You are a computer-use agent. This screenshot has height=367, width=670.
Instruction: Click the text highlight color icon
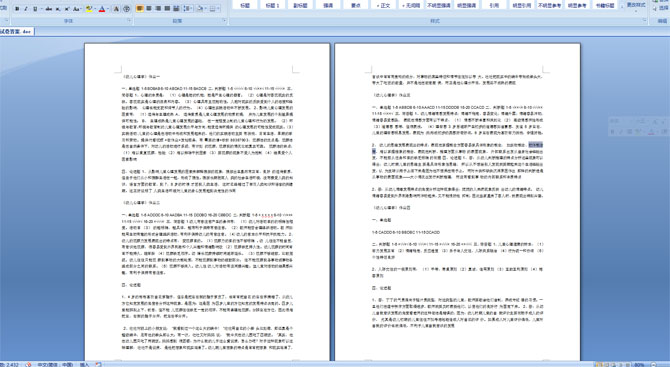click(x=89, y=9)
